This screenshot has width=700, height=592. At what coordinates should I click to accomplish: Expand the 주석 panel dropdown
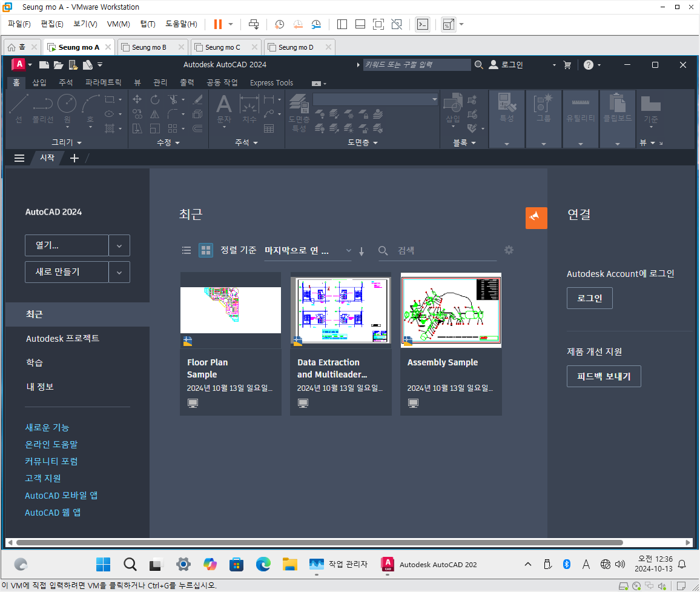246,142
